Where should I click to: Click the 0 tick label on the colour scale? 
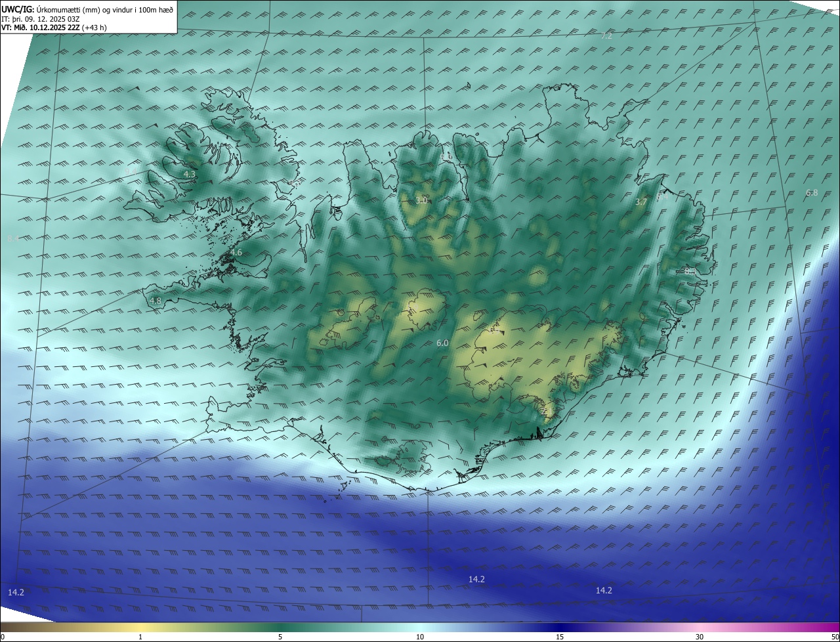pyautogui.click(x=2, y=637)
